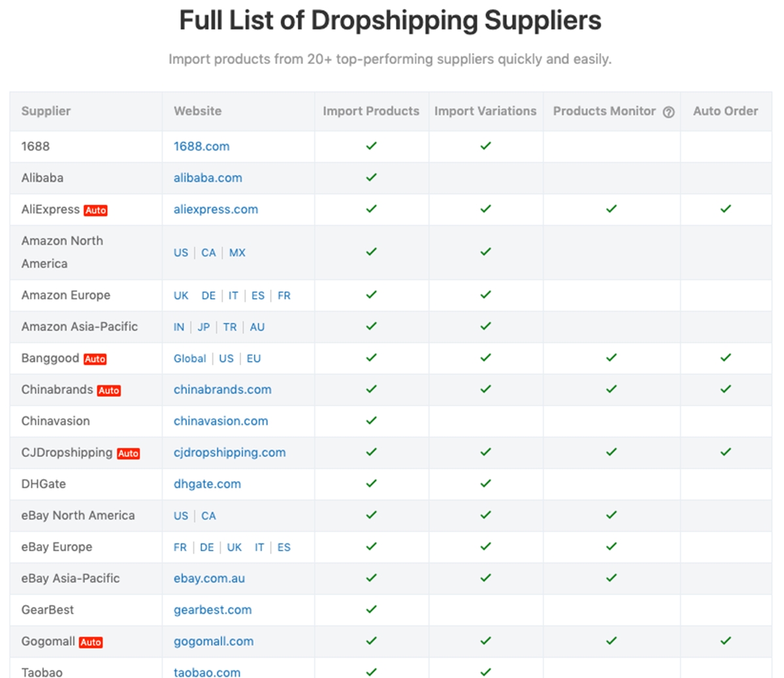Screen dimensions: 784x678
Task: Click the Auto badge next to Banggood
Action: click(95, 359)
